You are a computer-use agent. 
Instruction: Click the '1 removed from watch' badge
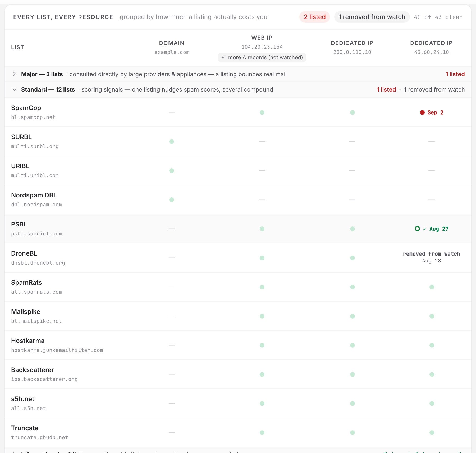[x=372, y=17]
